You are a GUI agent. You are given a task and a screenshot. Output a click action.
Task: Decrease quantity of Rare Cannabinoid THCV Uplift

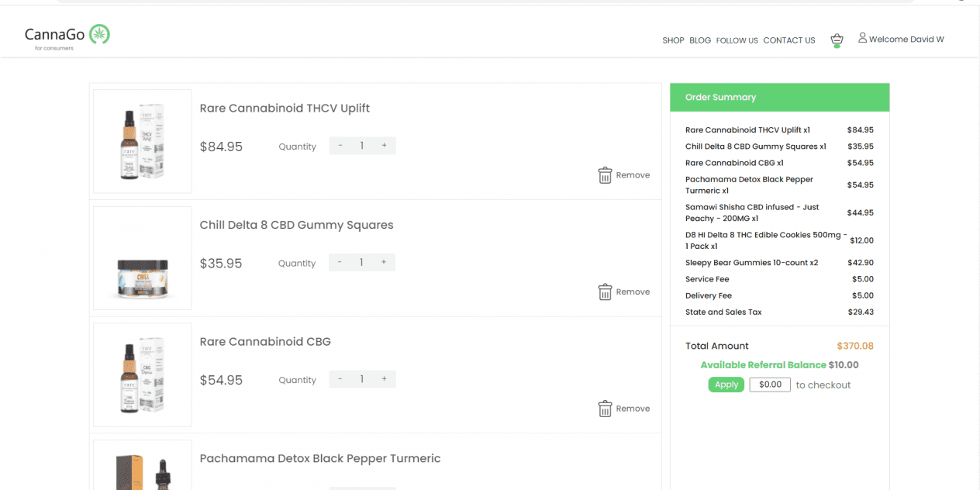(x=340, y=146)
